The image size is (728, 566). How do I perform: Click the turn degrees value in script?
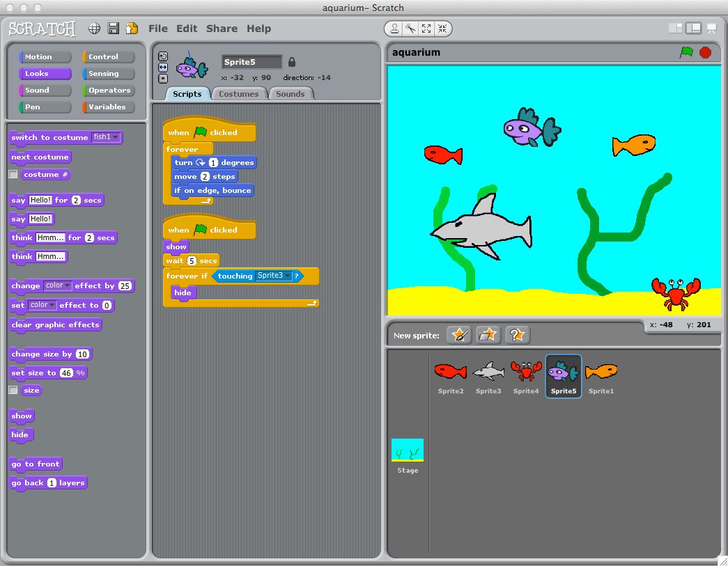tap(213, 162)
